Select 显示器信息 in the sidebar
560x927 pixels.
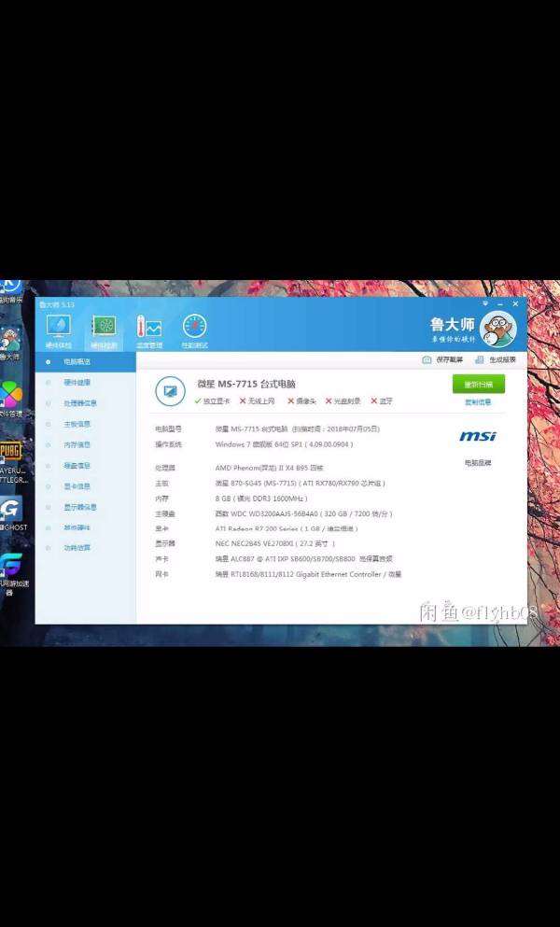click(x=85, y=507)
